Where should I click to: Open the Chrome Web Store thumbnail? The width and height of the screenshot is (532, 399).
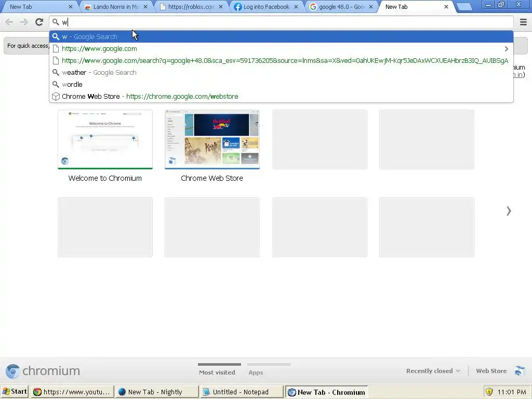212,139
